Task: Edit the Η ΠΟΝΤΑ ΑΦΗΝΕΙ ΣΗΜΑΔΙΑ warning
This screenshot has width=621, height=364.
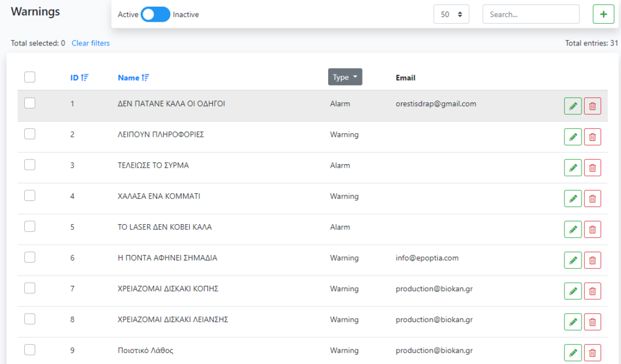Action: pos(572,260)
